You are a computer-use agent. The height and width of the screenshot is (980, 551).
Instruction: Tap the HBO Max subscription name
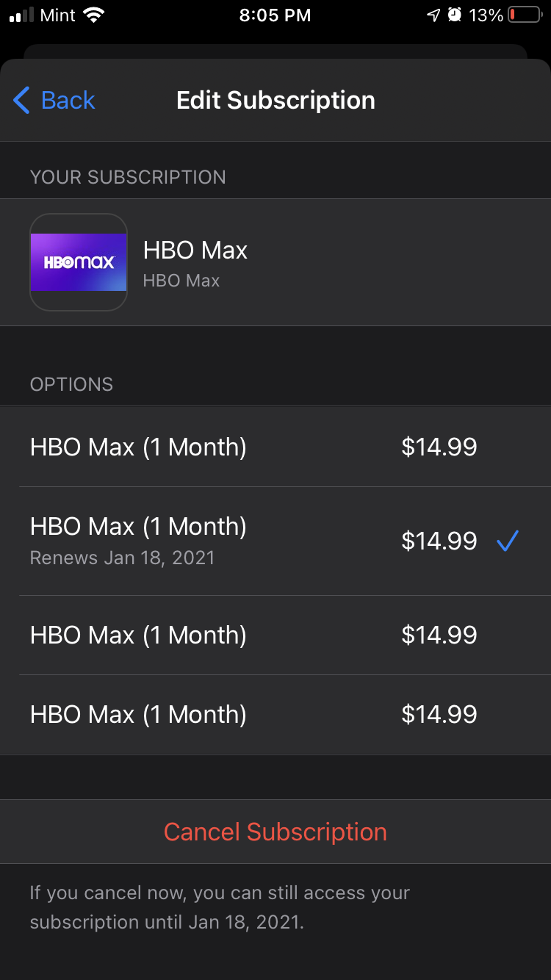[195, 251]
